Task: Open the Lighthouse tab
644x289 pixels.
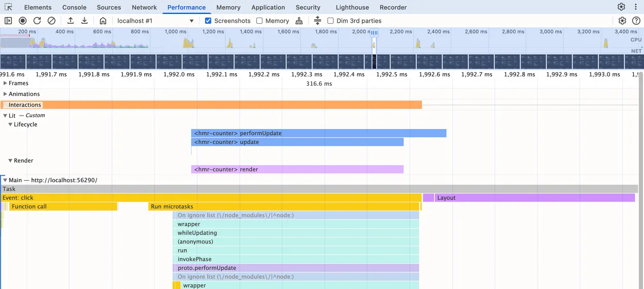Action: [x=352, y=7]
